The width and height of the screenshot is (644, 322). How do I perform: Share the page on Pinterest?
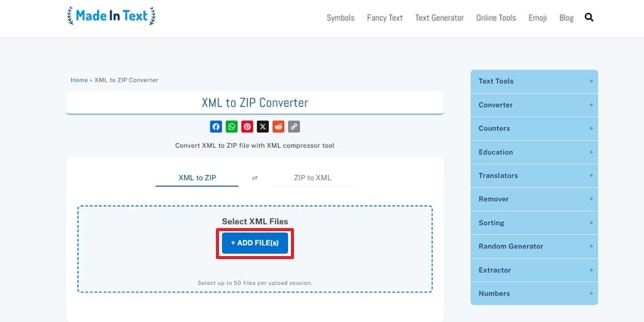(247, 127)
